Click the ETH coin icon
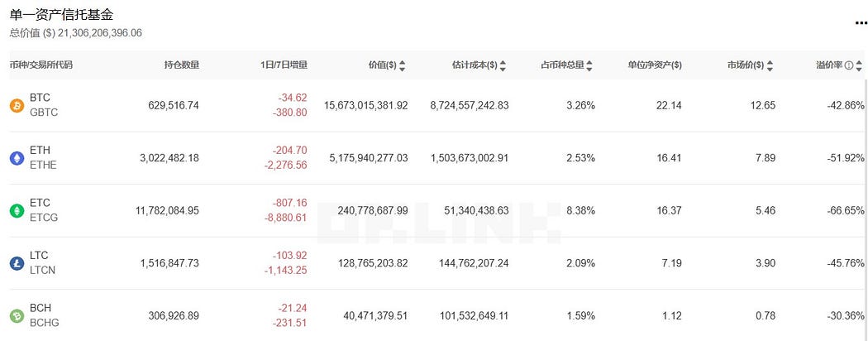This screenshot has height=341, width=868. [17, 158]
